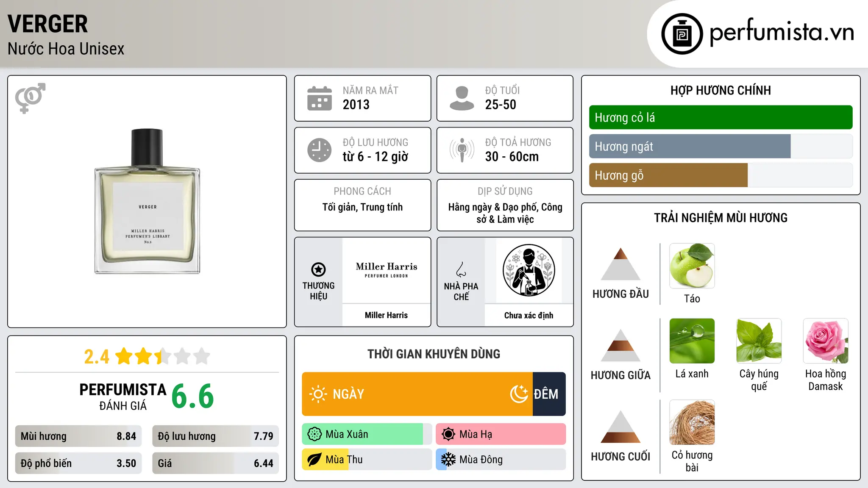Click the leaf icon for Mùa Thu
Screen dimensions: 868x488
tap(314, 460)
